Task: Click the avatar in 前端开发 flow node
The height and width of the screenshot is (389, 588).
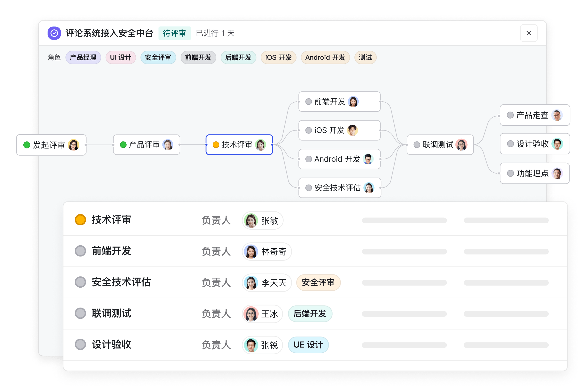Action: [353, 102]
